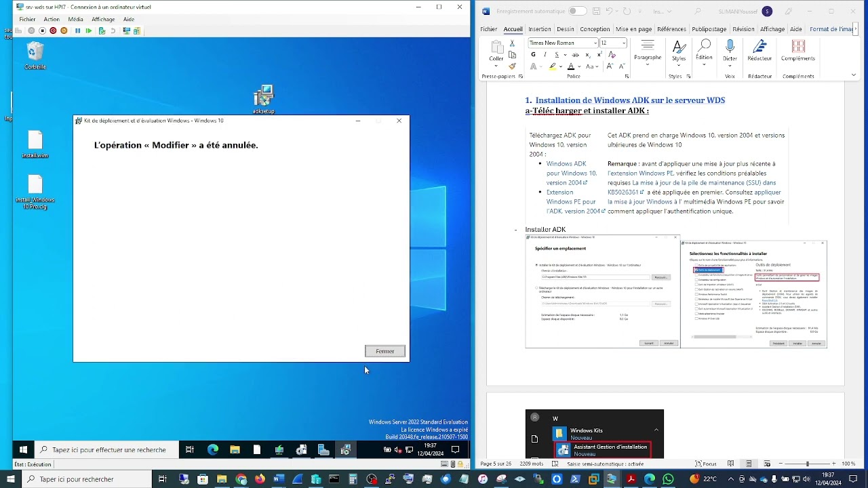Click the Cut scissors icon in Word
This screenshot has width=868, height=488.
point(512,44)
